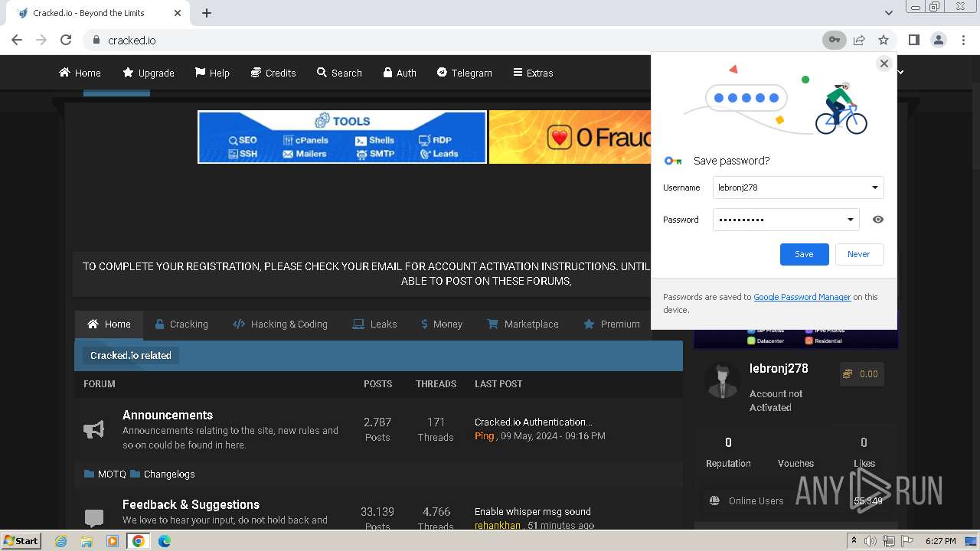Open the lebronj278 username link

pyautogui.click(x=779, y=368)
